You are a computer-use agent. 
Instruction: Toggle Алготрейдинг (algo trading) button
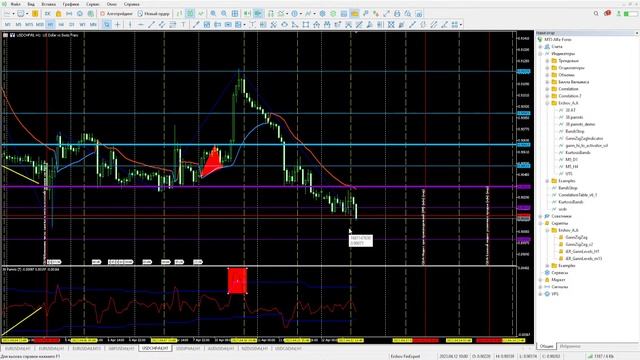point(116,13)
